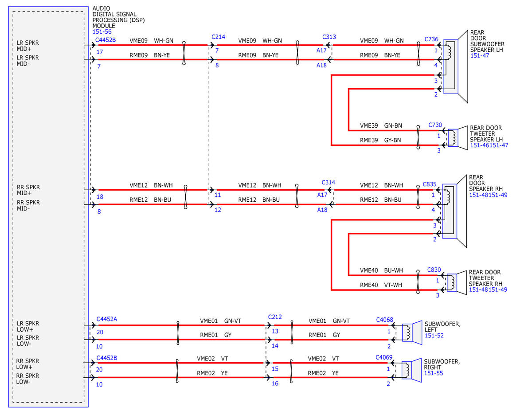This screenshot has width=532, height=411.
Task: Click the rear door speaker RH symbol
Action: [455, 211]
